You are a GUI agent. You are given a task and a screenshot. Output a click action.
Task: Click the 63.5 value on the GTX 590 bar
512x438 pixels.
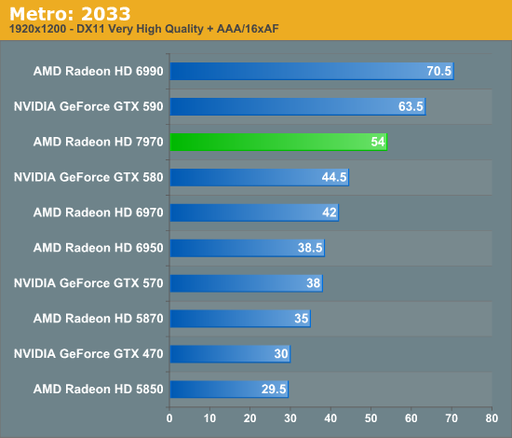[x=411, y=107]
